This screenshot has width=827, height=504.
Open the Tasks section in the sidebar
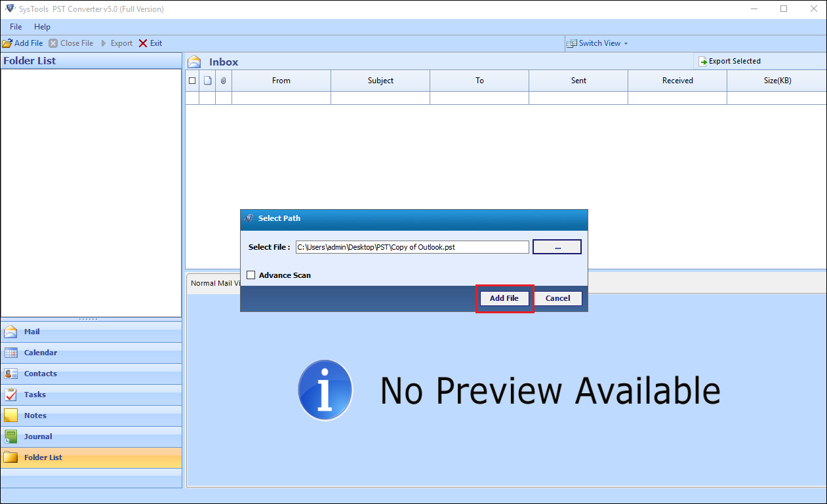click(x=91, y=395)
